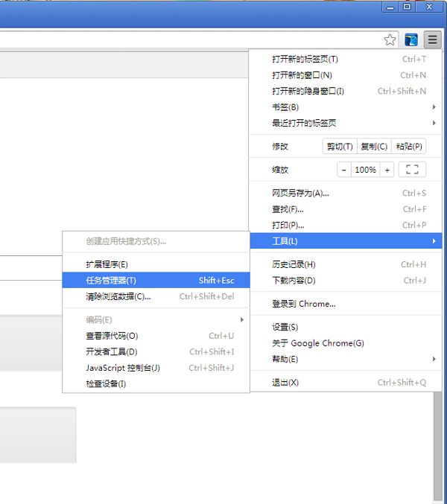Expand 最近打开的标签页 submenu

[346, 123]
